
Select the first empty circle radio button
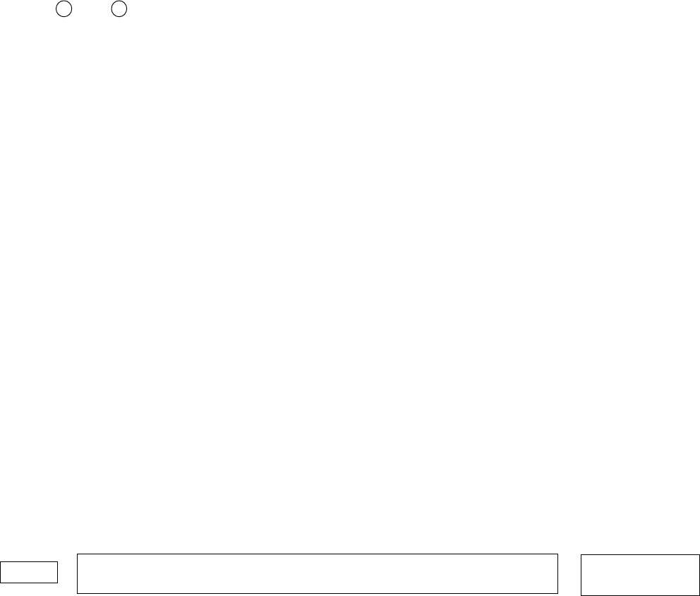[x=64, y=8]
